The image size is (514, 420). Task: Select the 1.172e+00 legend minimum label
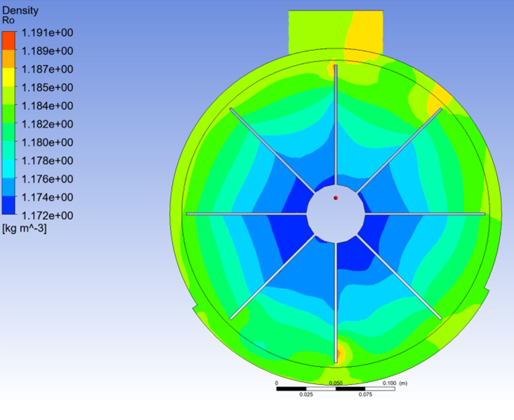47,215
